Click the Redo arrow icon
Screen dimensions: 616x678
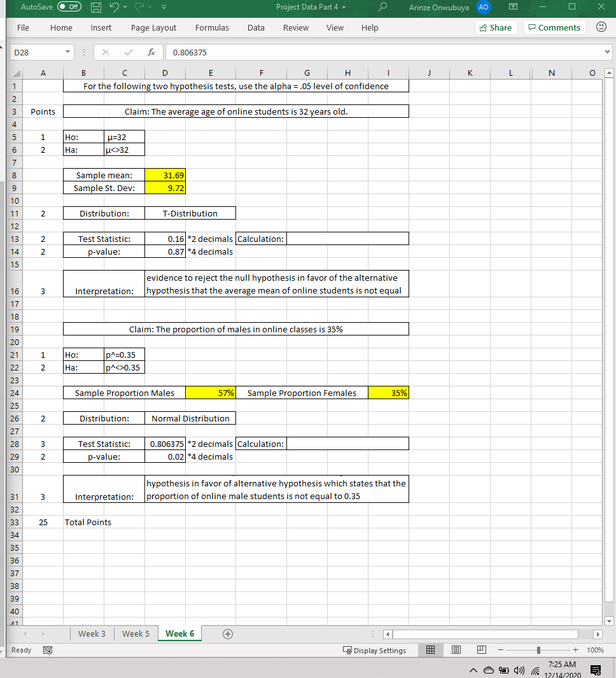(141, 7)
